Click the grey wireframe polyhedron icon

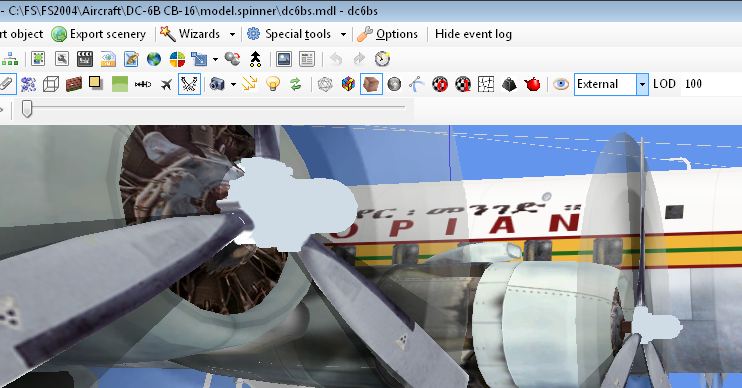pyautogui.click(x=325, y=84)
